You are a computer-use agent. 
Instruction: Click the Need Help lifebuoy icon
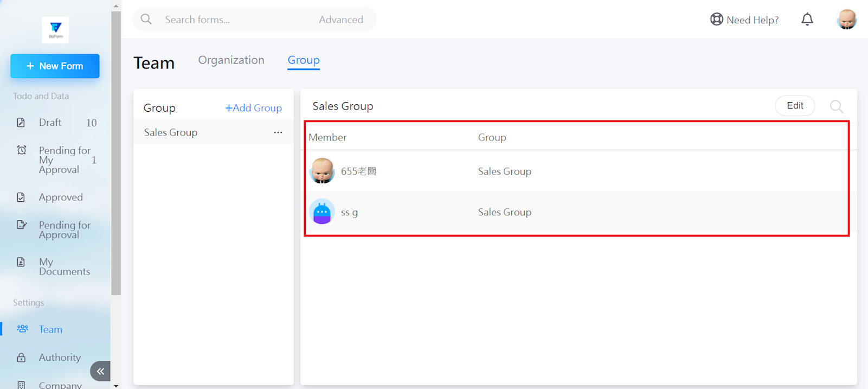[x=716, y=20]
